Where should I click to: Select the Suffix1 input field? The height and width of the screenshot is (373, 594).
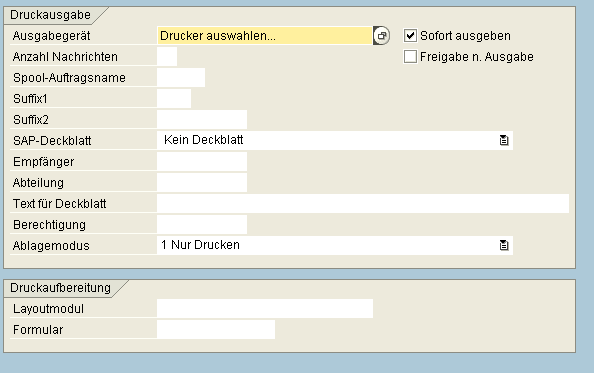coord(174,99)
